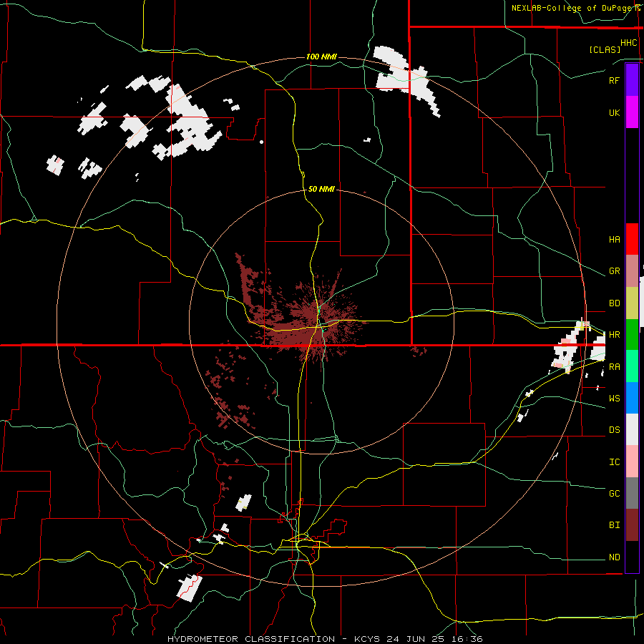Click the GR legend label
This screenshot has width=644, height=644.
[x=614, y=271]
